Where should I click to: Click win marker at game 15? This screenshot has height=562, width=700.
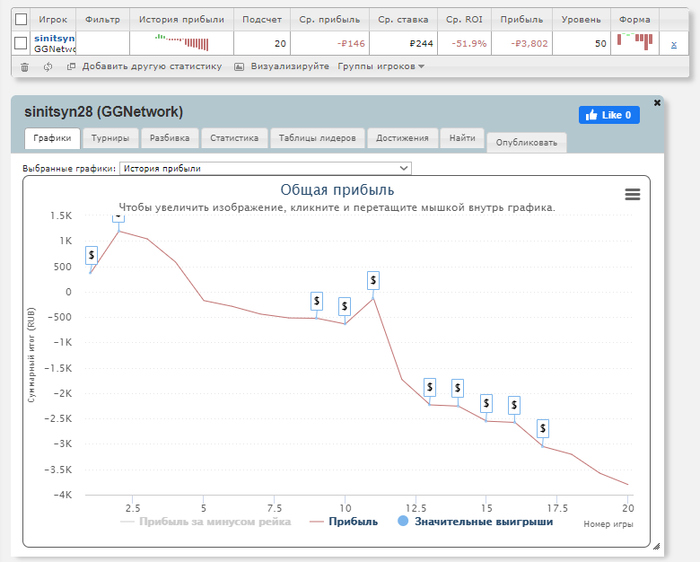point(486,404)
